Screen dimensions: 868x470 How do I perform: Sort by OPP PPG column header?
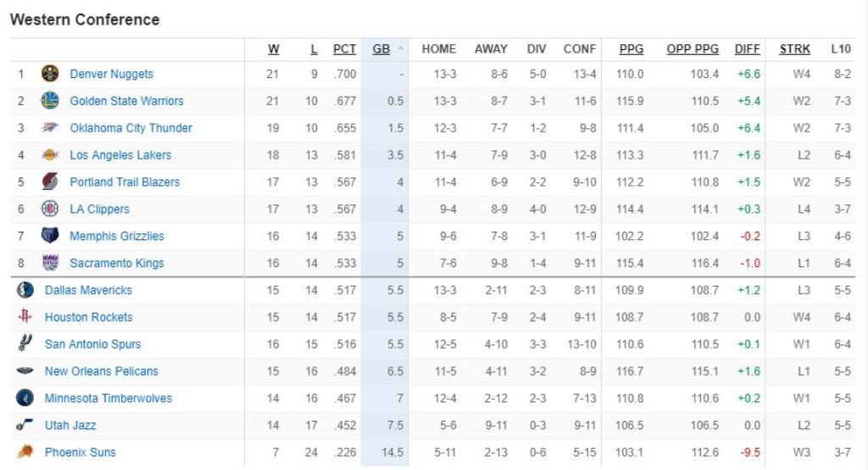tap(692, 49)
